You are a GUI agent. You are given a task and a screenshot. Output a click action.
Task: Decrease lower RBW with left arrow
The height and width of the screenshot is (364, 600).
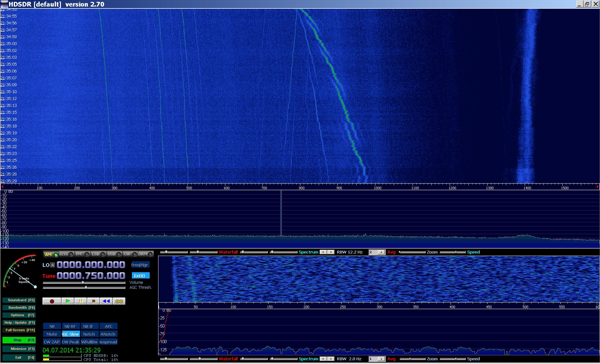[x=323, y=359]
